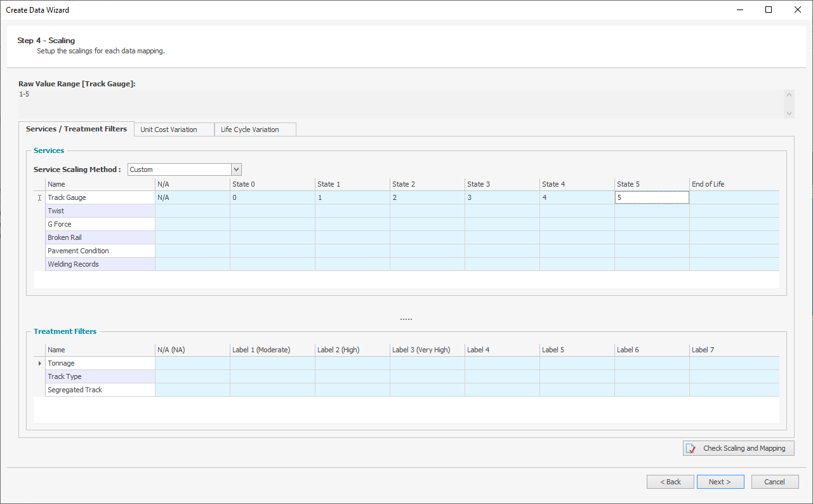Screen dimensions: 813x504
Task: Expand the Custom combo box arrow
Action: tap(236, 169)
